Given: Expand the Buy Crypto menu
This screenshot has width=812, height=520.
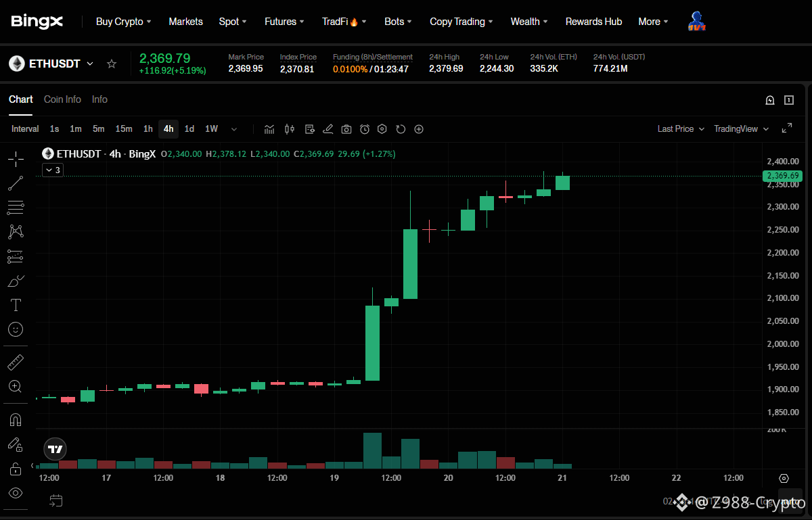Looking at the screenshot, I should point(124,22).
